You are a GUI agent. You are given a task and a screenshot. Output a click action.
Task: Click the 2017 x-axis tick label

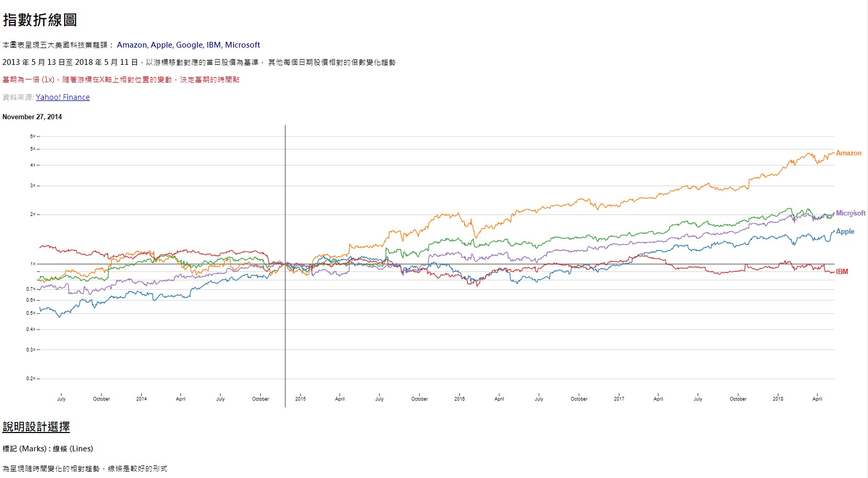(619, 399)
